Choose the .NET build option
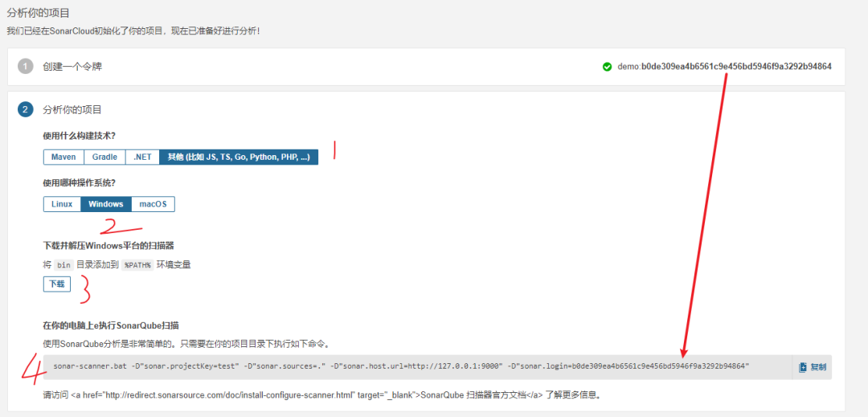This screenshot has height=417, width=868. (x=142, y=157)
